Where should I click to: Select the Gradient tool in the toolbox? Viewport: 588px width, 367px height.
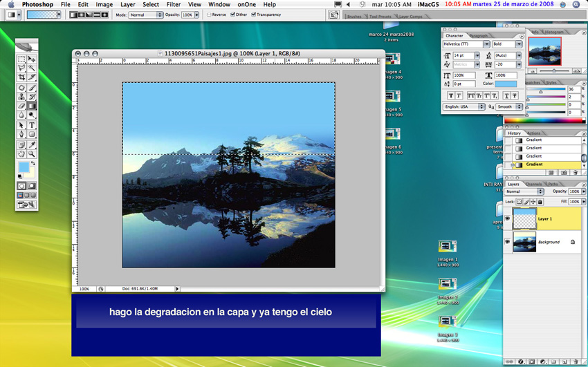(x=32, y=106)
